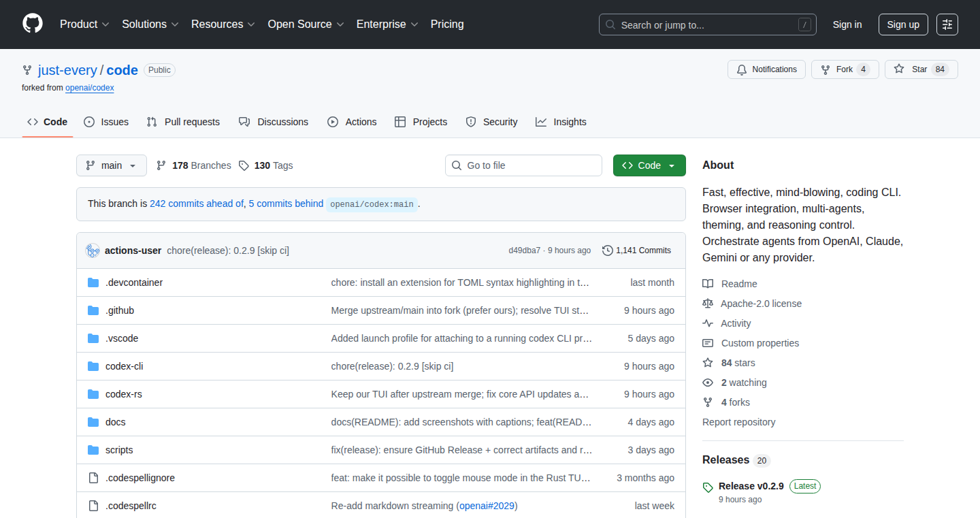The height and width of the screenshot is (518, 980).
Task: Expand the Open Source menu
Action: (x=306, y=25)
